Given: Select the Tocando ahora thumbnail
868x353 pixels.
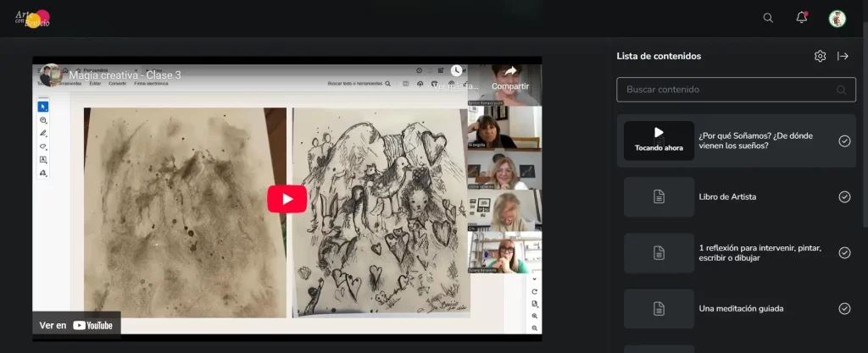Looking at the screenshot, I should tap(659, 141).
